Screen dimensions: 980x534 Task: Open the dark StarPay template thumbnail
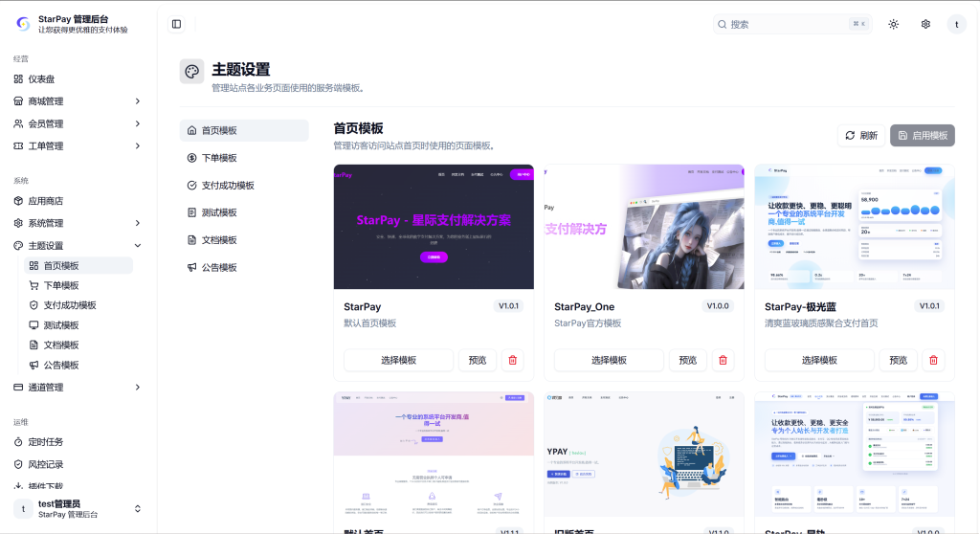pos(434,227)
